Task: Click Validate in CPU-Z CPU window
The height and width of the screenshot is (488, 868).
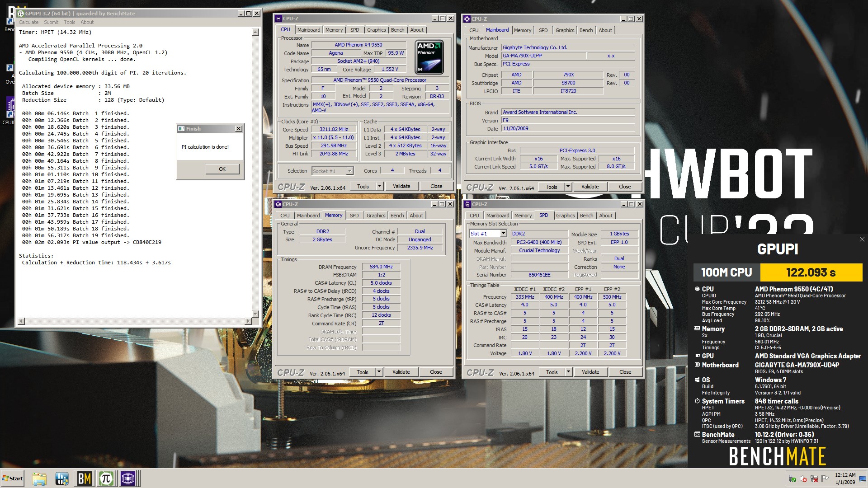Action: [401, 186]
